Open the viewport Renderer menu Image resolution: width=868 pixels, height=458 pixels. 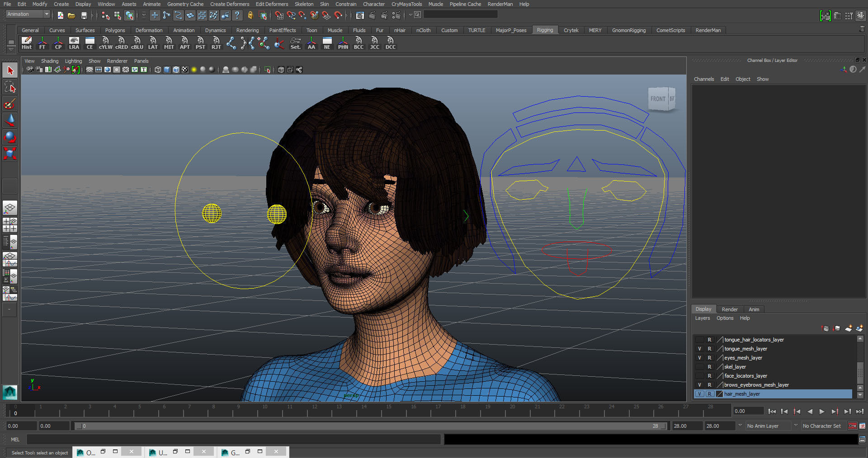coord(117,61)
